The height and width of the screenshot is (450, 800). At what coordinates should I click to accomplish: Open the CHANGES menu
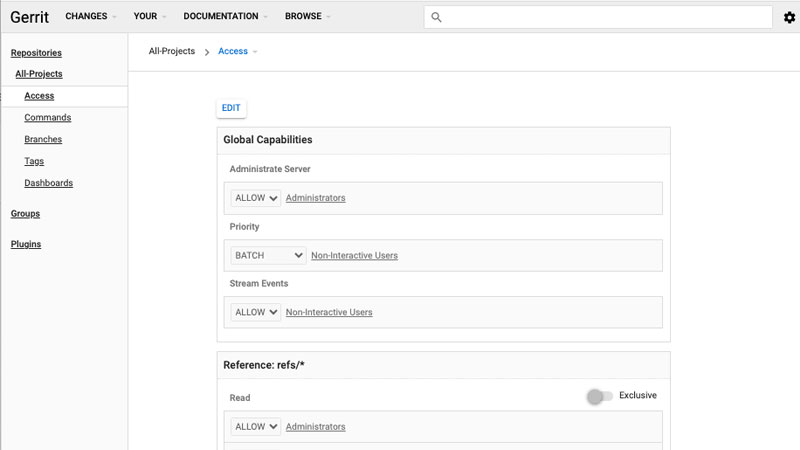click(x=91, y=16)
